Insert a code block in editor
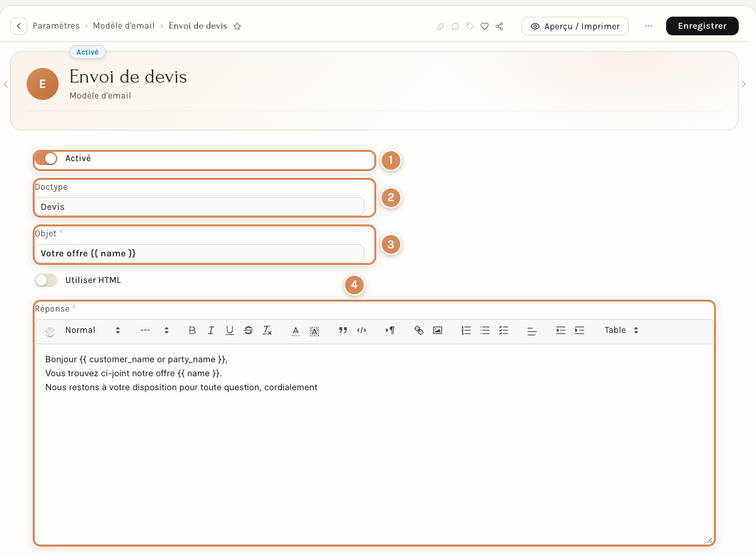Viewport: 756px width, 556px height. (362, 330)
